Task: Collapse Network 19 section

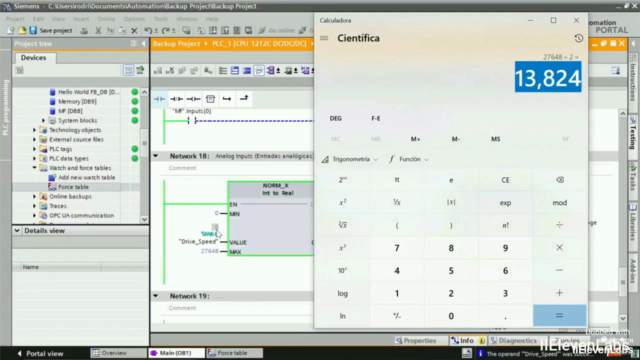Action: [x=156, y=296]
